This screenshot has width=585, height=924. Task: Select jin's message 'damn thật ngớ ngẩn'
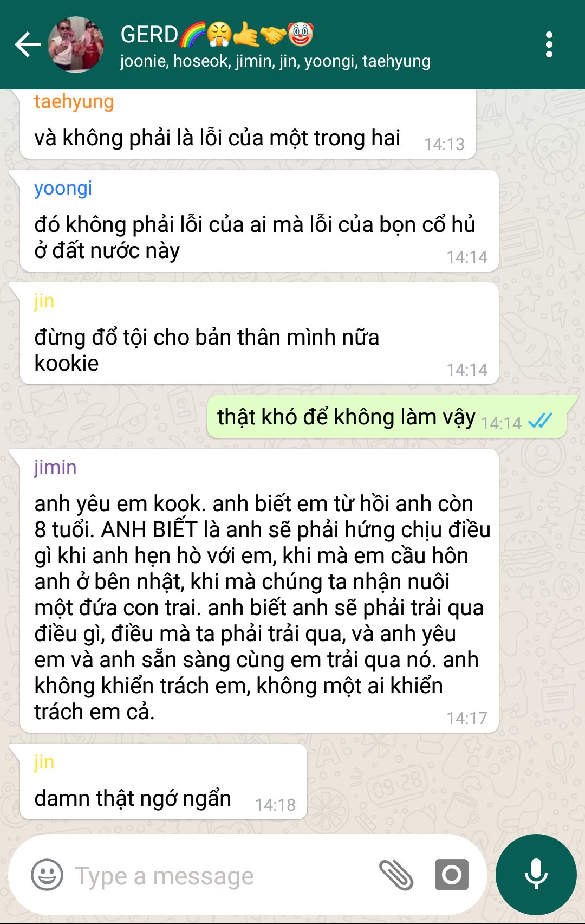click(x=163, y=781)
